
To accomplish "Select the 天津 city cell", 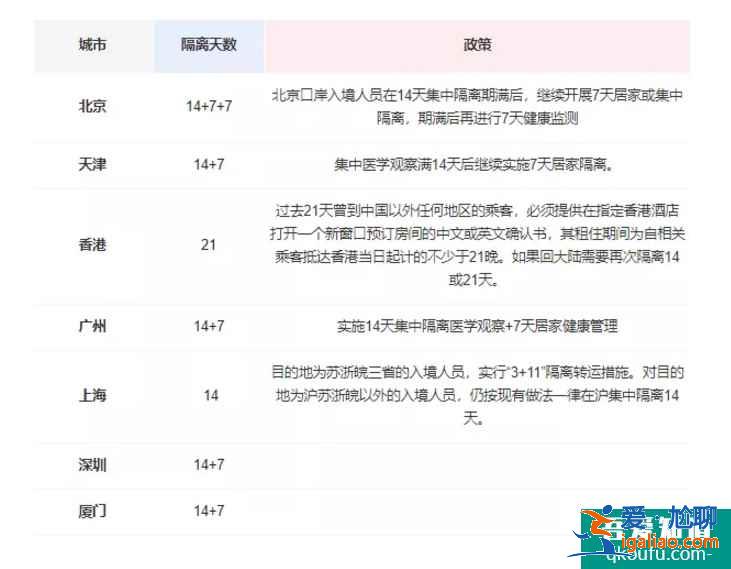I will point(92,165).
